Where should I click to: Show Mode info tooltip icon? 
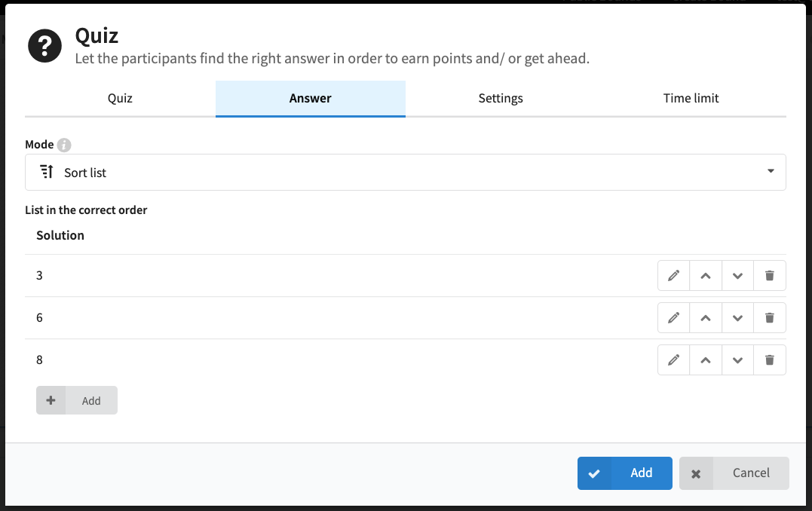[x=63, y=145]
